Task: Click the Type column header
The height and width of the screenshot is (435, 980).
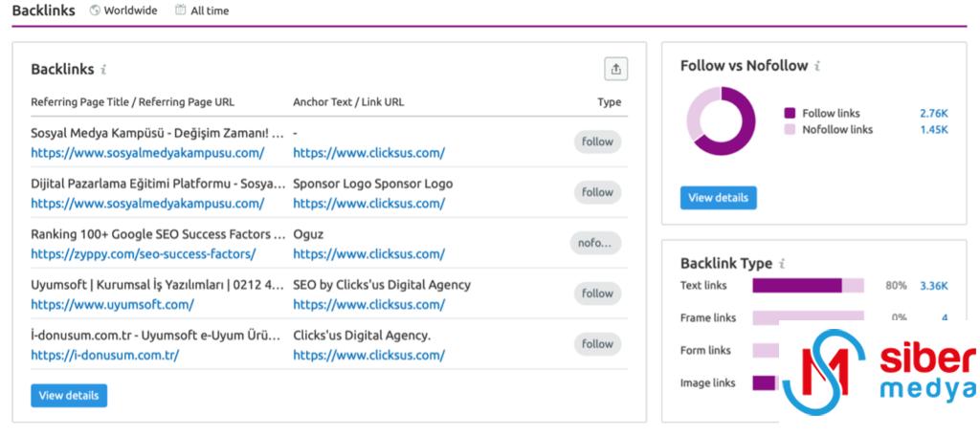Action: pyautogui.click(x=610, y=102)
